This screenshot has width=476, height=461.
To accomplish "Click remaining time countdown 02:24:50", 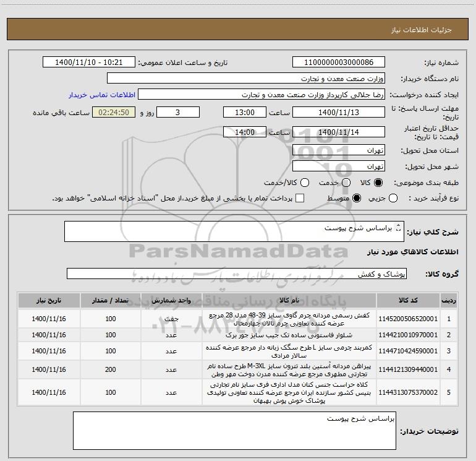I will [114, 112].
